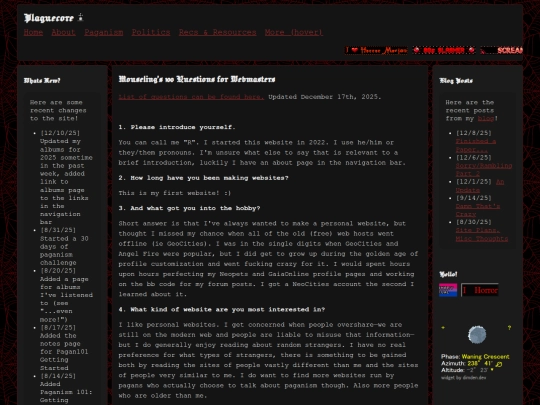Click the Plaguecore site title logo
The image size is (540, 405).
[x=49, y=18]
